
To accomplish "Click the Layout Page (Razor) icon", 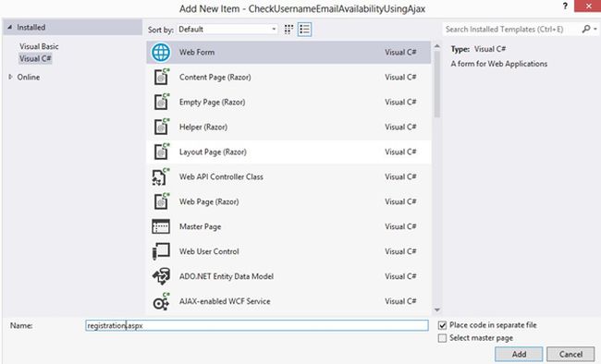I will point(162,152).
